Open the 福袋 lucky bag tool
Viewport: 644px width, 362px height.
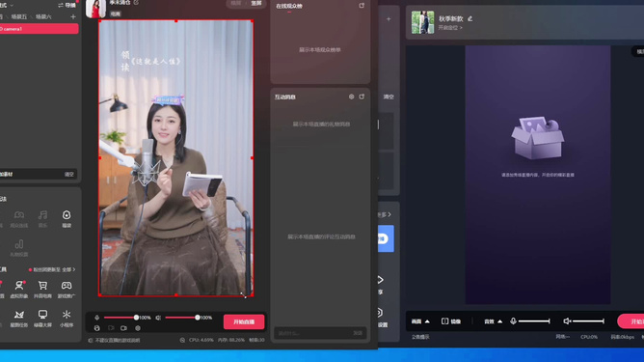click(67, 219)
